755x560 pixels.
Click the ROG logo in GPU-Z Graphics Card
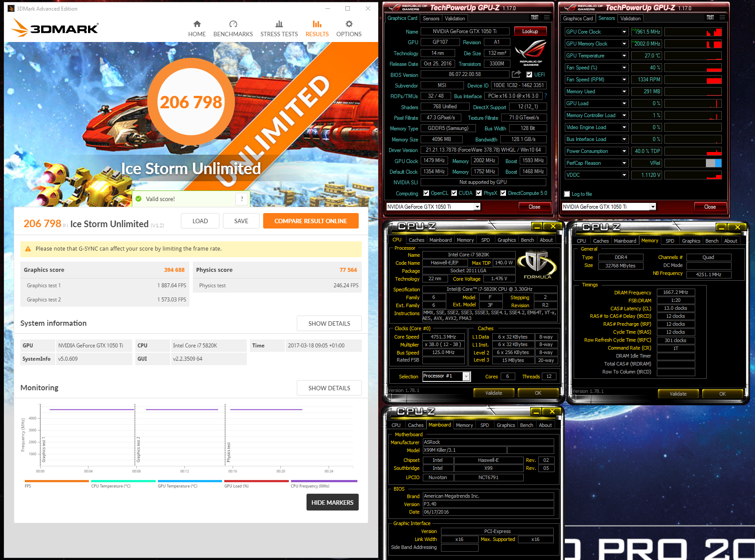click(x=530, y=53)
